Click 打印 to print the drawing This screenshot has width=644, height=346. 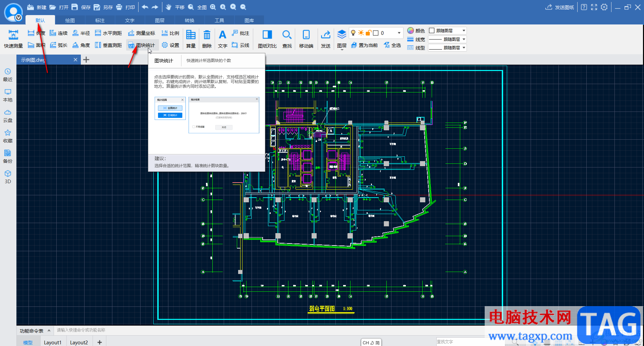125,7
